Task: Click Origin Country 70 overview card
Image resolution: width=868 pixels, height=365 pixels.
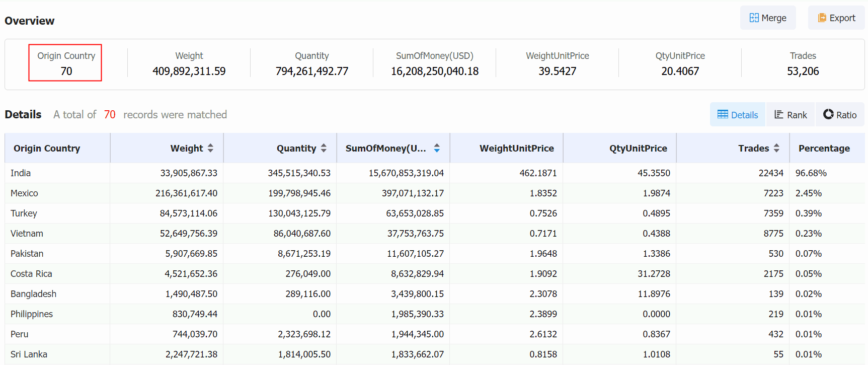Action: click(65, 63)
